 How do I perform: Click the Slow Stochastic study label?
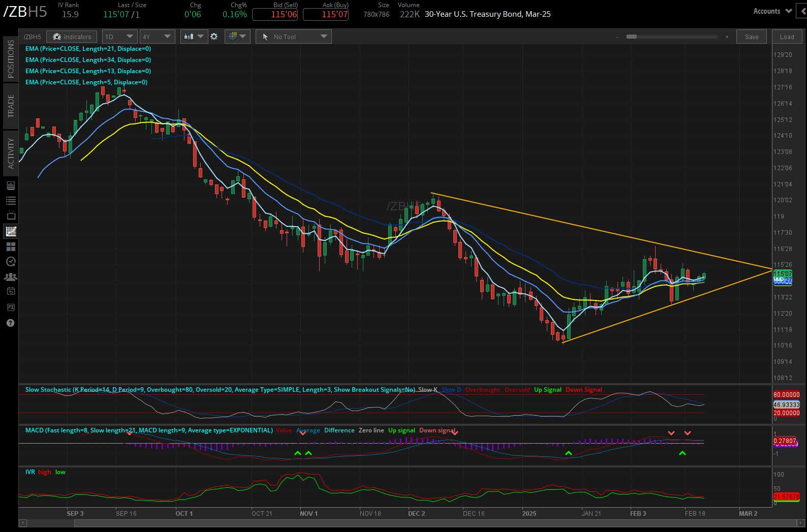point(220,390)
